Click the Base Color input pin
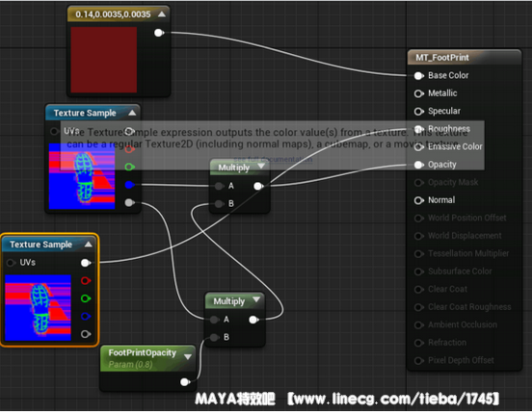The height and width of the screenshot is (415, 532). pos(418,76)
